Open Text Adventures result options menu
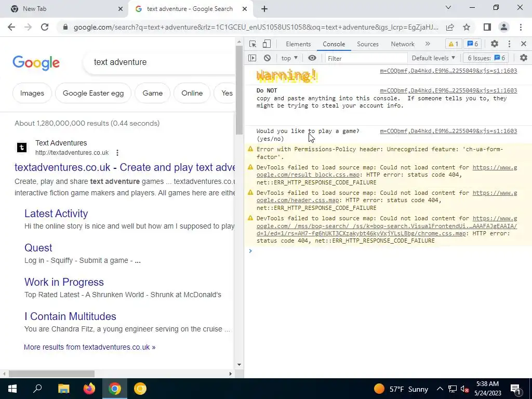This screenshot has height=399, width=532. tap(117, 153)
